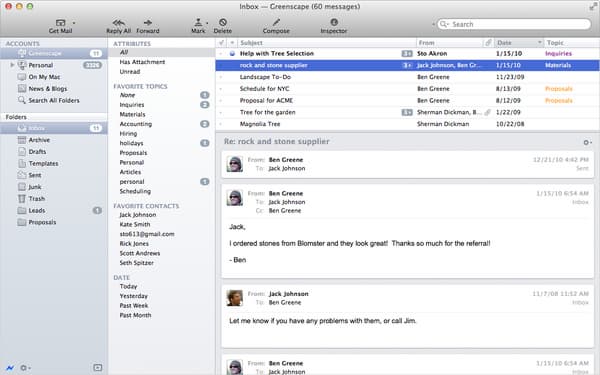
Task: Click the Get Mail toolbar icon
Action: coord(60,23)
